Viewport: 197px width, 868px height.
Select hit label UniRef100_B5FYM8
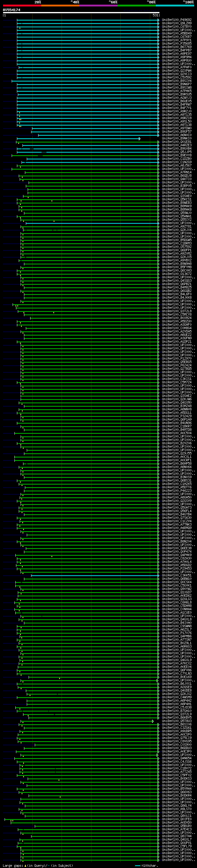click(177, 267)
